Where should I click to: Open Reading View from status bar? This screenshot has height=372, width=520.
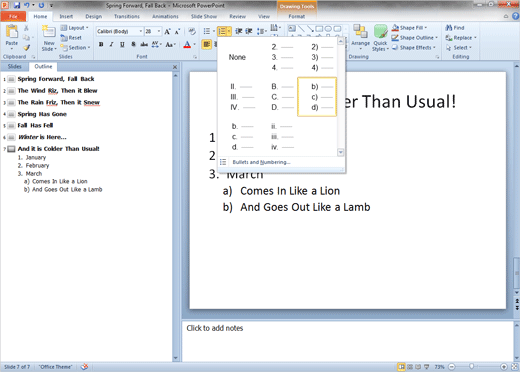tap(418, 367)
